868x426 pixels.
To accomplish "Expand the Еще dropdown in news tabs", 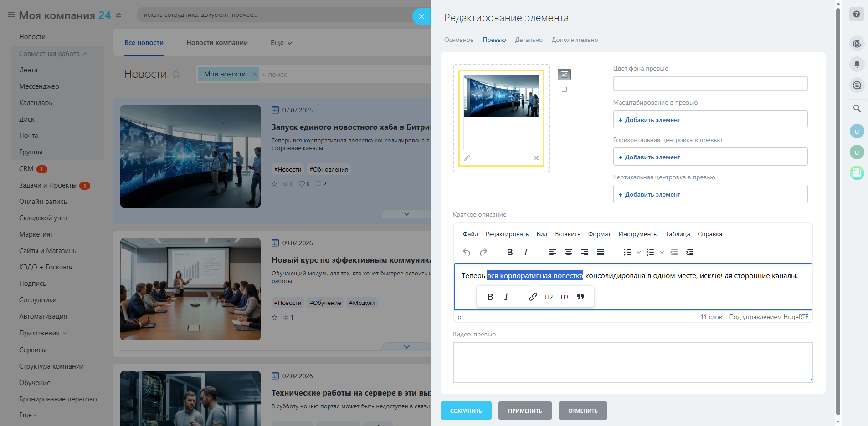I will [x=281, y=43].
